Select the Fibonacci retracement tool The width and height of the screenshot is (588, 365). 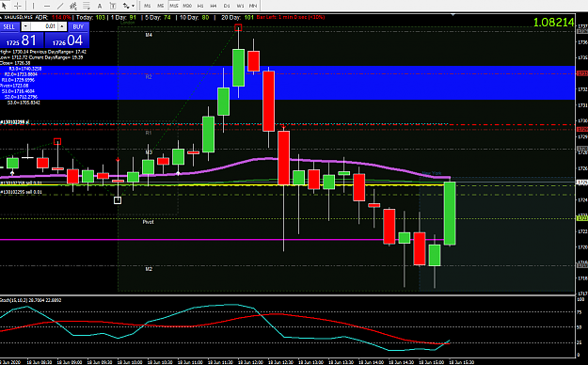[x=87, y=6]
